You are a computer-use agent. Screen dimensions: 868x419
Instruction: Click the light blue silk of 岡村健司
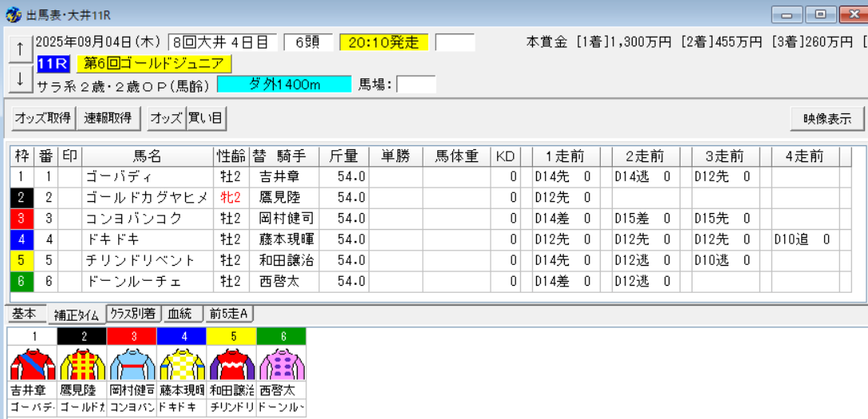132,364
